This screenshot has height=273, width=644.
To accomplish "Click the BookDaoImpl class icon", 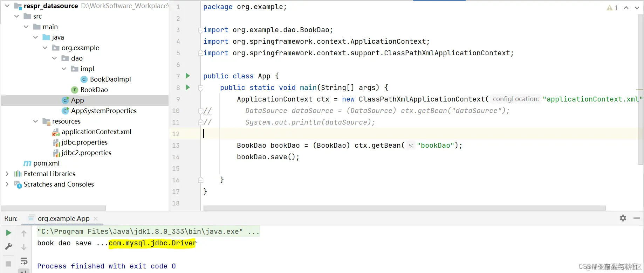I will (x=84, y=79).
